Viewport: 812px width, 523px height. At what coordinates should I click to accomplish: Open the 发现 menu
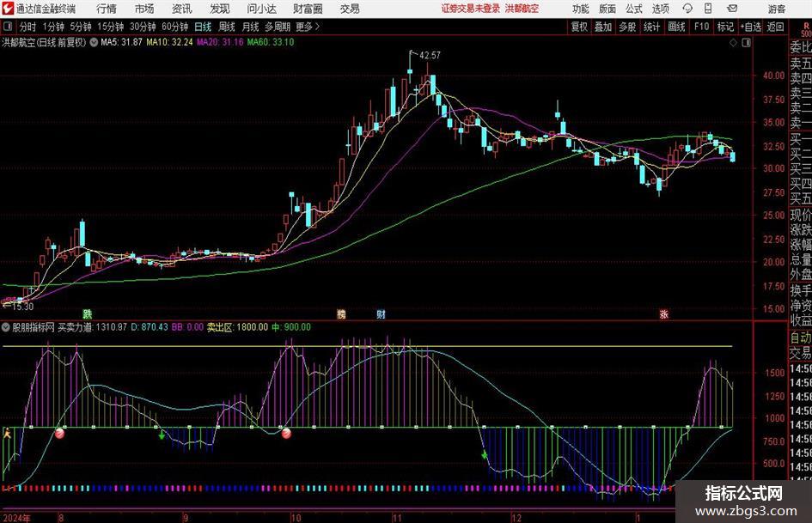point(220,9)
